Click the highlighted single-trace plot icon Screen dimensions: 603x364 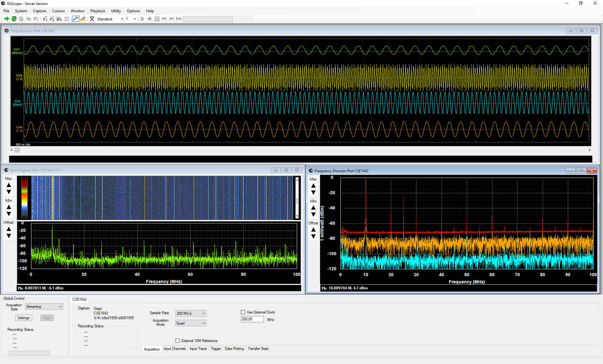pos(76,19)
